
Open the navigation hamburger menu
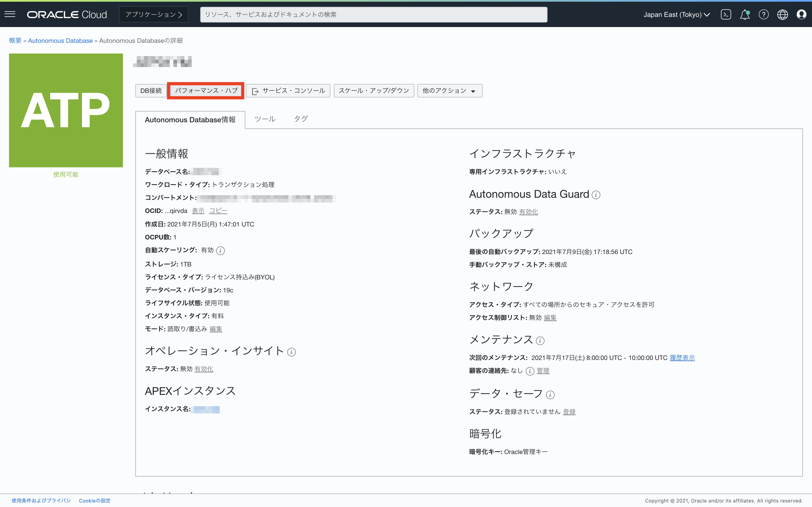(x=10, y=14)
